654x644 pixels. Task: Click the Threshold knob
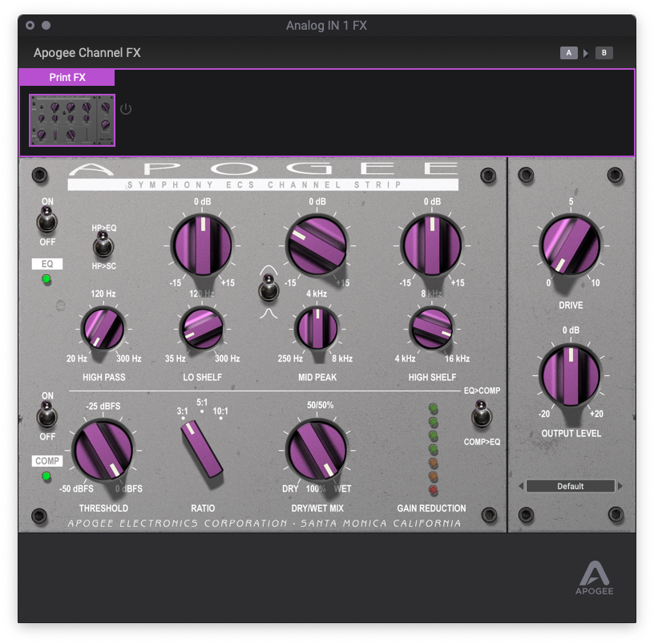[x=103, y=451]
